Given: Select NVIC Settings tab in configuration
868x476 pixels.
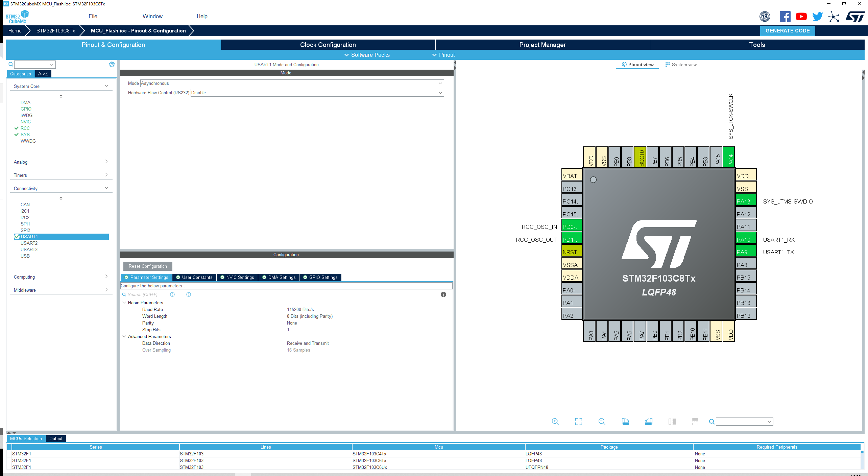Looking at the screenshot, I should pyautogui.click(x=239, y=277).
